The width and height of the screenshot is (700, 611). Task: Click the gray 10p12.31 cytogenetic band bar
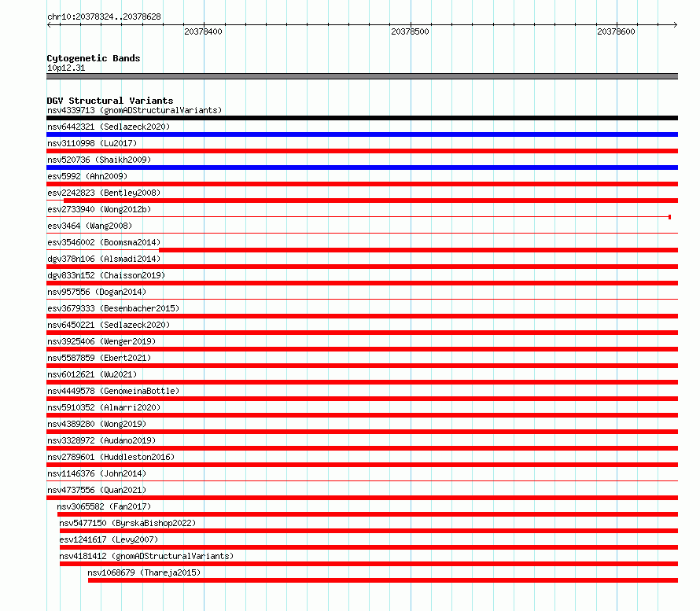pyautogui.click(x=362, y=76)
